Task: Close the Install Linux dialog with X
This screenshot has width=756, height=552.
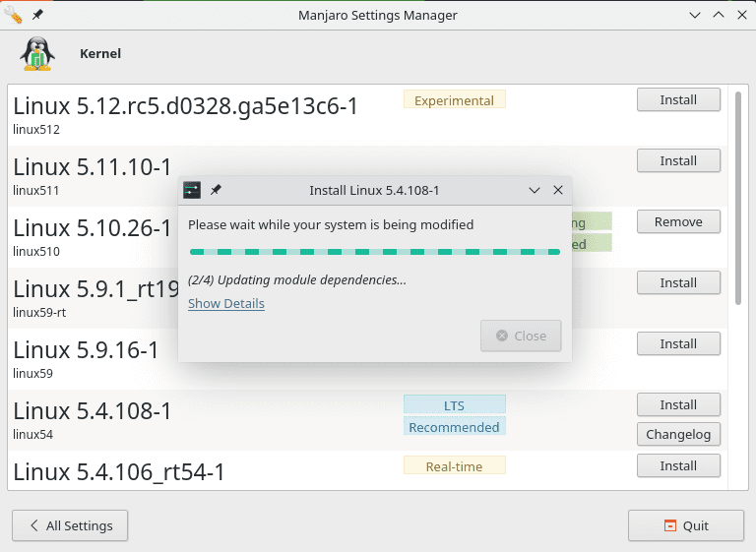Action: tap(558, 190)
